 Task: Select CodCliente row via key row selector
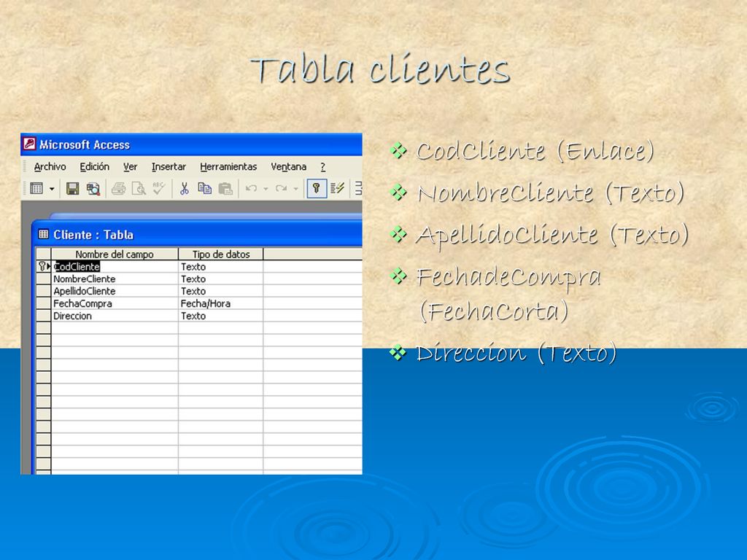point(43,267)
